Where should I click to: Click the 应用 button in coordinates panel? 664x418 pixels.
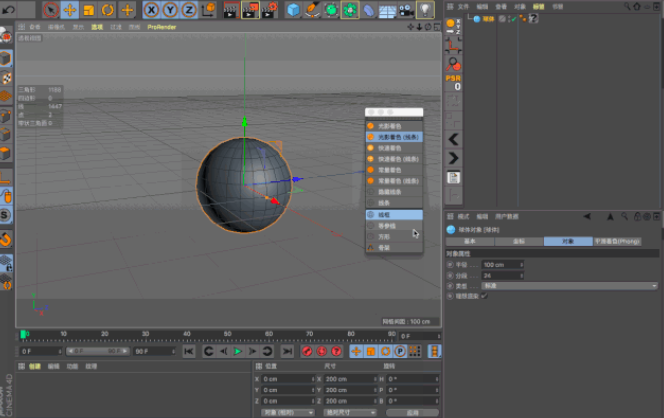click(411, 411)
